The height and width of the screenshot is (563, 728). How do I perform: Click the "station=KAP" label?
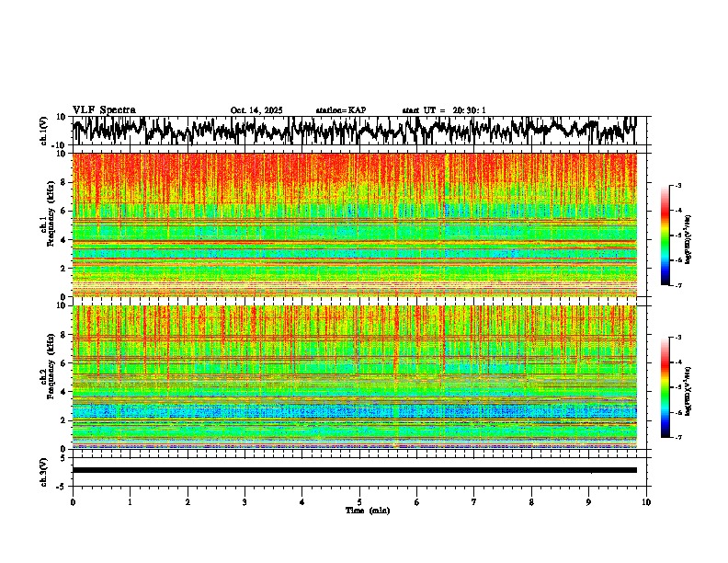pyautogui.click(x=341, y=110)
